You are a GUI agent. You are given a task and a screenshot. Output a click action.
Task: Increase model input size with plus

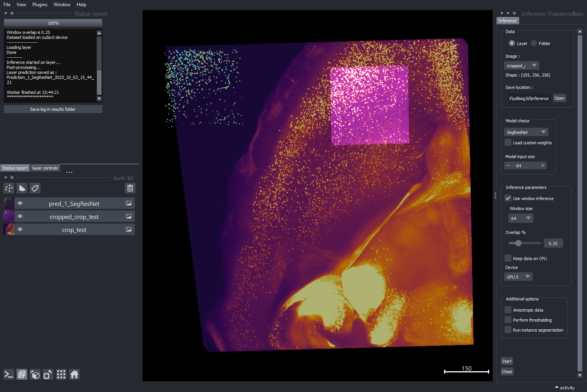click(x=543, y=165)
